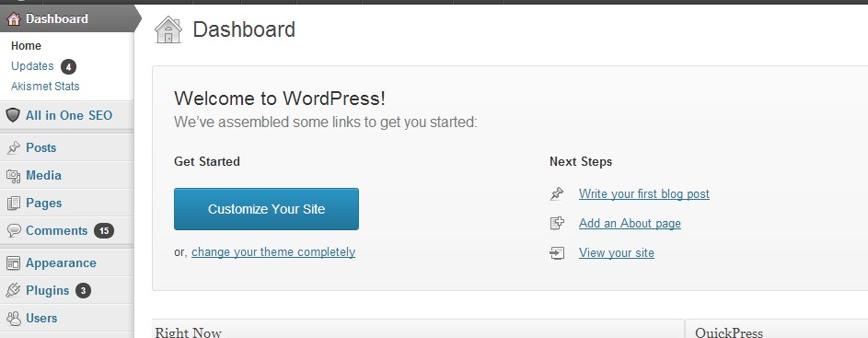Click the Comments speech bubble icon
Screen dimensions: 868x338
(13, 230)
